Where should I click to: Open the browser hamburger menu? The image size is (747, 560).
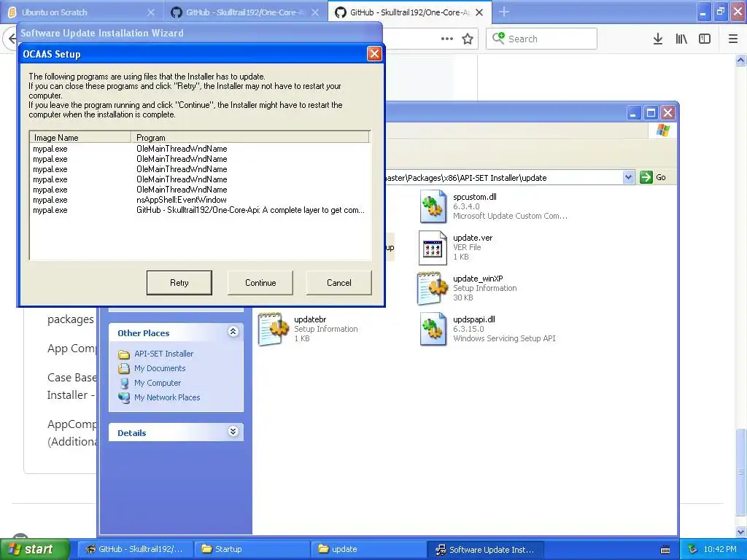[x=733, y=39]
